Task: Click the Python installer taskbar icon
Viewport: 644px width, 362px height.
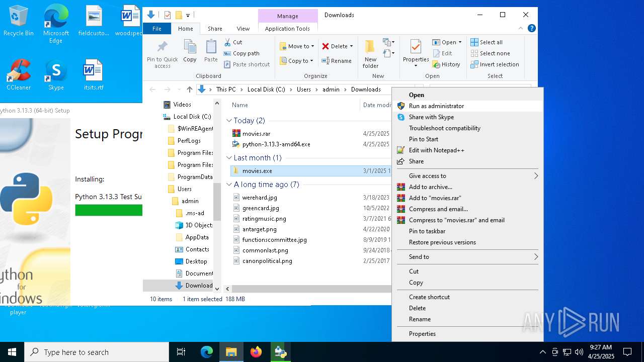Action: (280, 352)
